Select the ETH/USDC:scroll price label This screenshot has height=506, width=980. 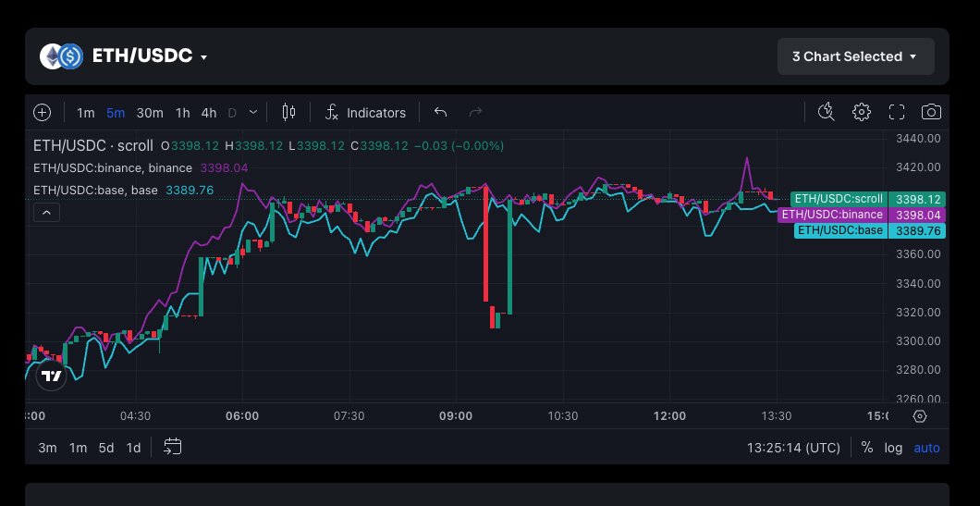pyautogui.click(x=839, y=199)
